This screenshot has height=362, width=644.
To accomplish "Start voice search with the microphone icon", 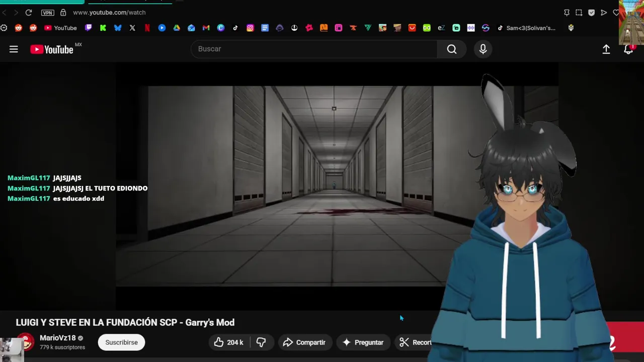I will point(483,49).
